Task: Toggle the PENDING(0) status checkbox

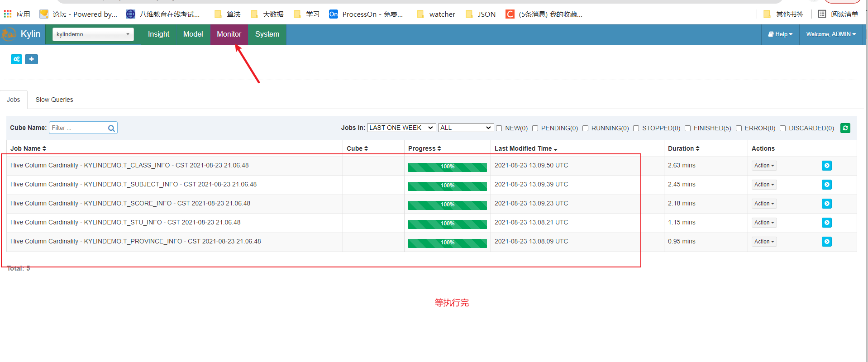Action: point(535,129)
